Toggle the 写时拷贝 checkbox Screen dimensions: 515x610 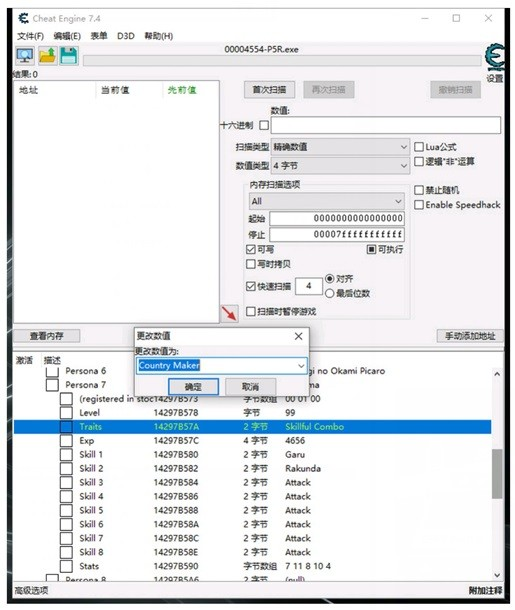(x=251, y=265)
